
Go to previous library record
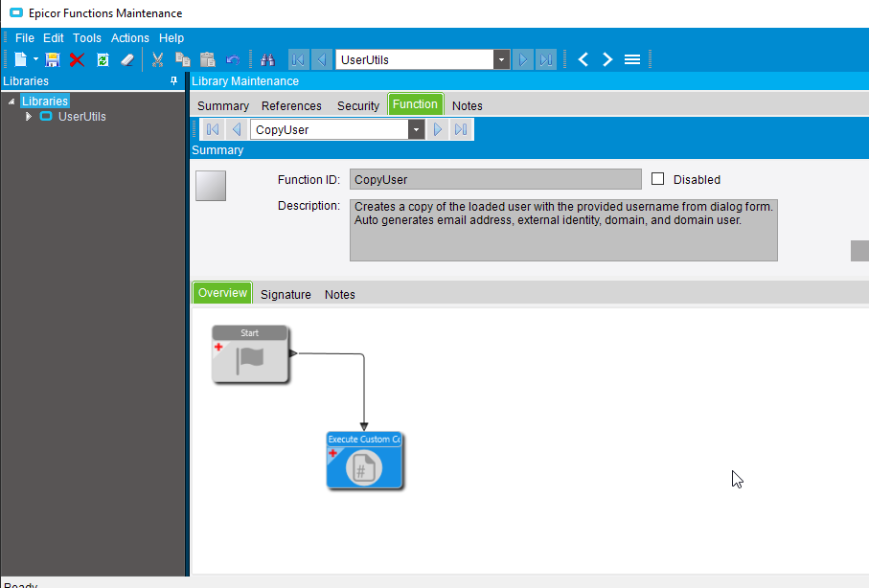click(321, 59)
